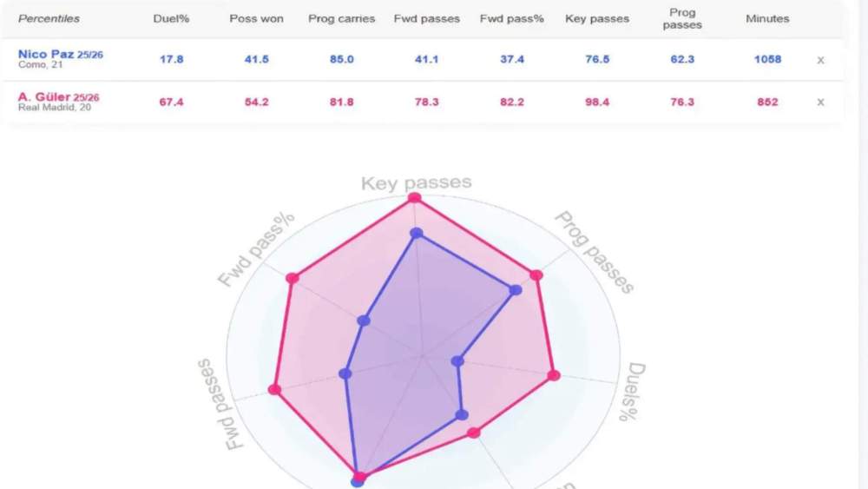Select Güler's pink Prog passes radar point
Screen dimensions: 868x489
(x=536, y=275)
